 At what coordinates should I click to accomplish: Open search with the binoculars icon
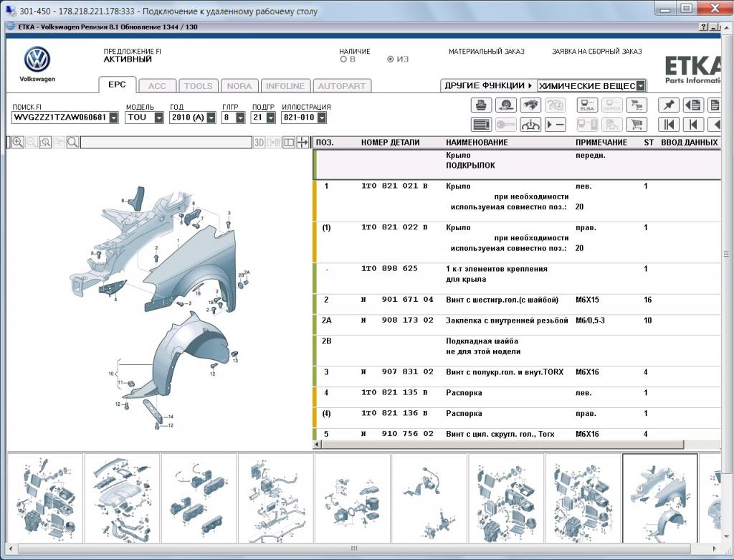point(530,105)
